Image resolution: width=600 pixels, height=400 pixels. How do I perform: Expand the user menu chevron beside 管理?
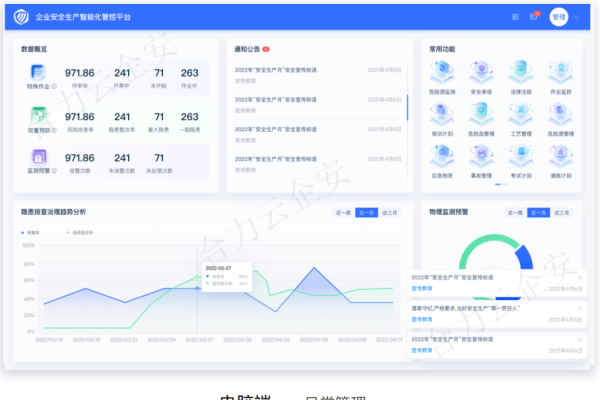pos(577,17)
